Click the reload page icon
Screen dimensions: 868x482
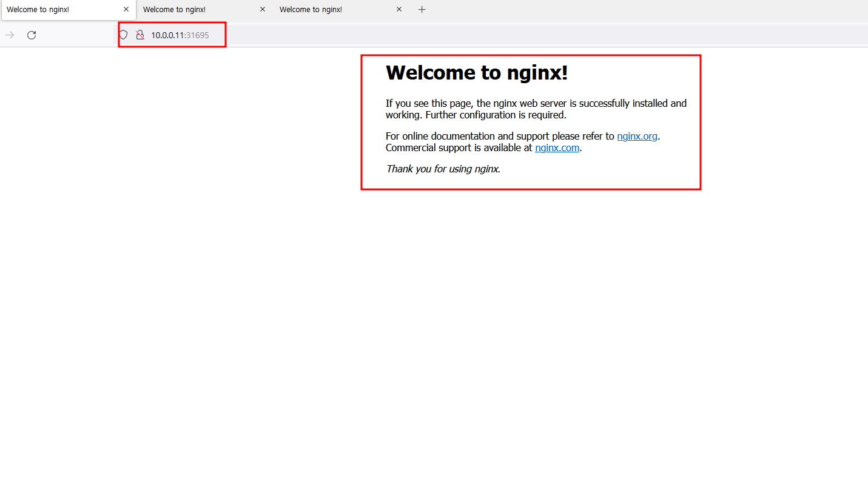coord(32,35)
